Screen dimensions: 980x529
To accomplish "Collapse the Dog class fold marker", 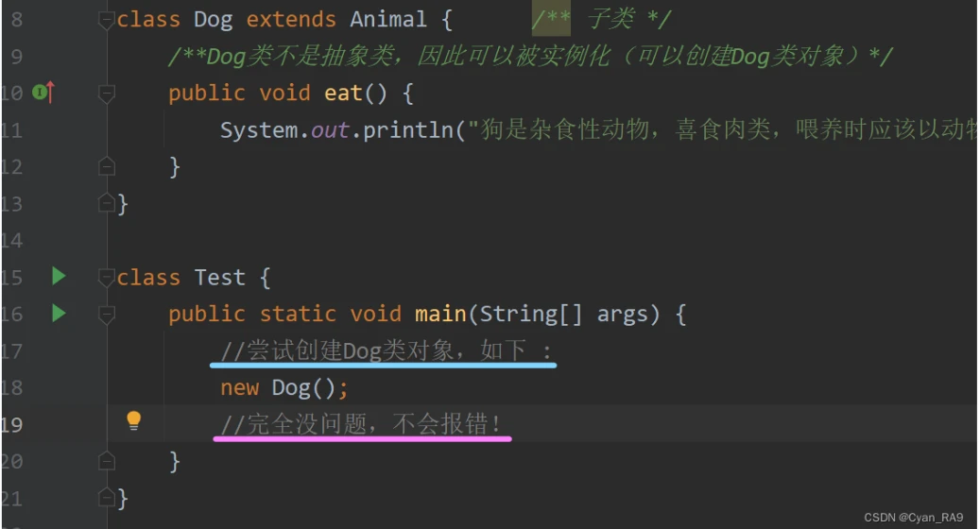I will (107, 20).
